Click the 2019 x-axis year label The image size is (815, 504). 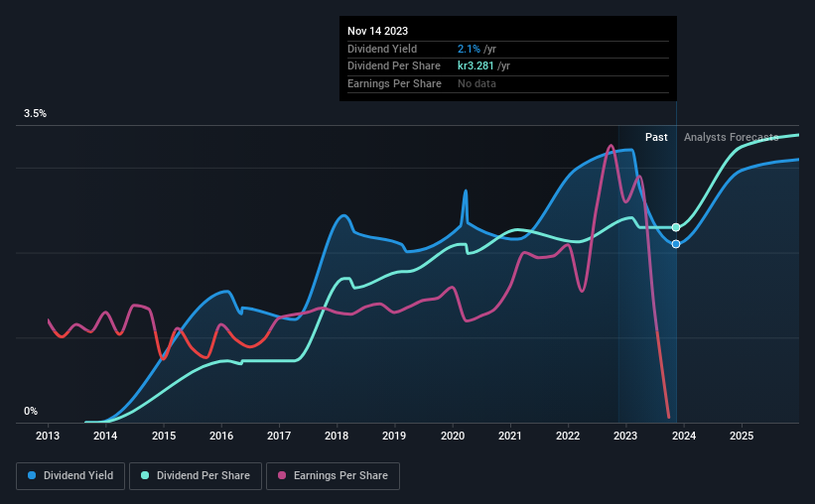[x=394, y=436]
